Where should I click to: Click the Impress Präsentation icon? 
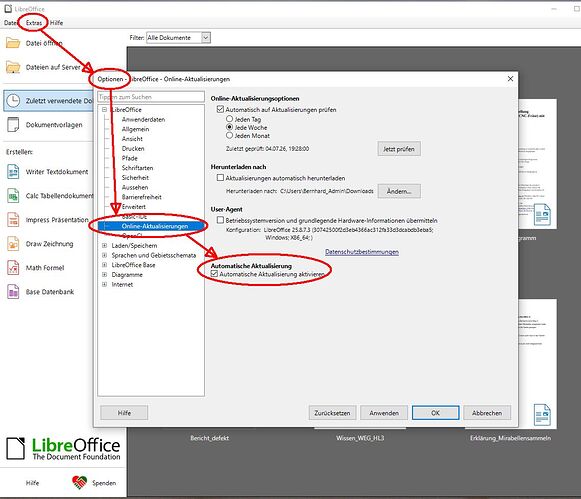(13, 220)
